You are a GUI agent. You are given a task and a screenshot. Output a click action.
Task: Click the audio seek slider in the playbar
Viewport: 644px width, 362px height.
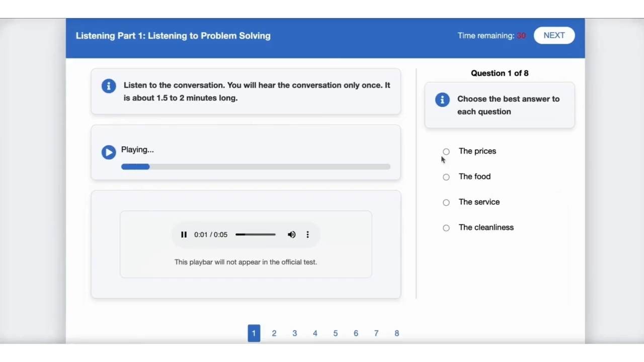[x=255, y=234]
